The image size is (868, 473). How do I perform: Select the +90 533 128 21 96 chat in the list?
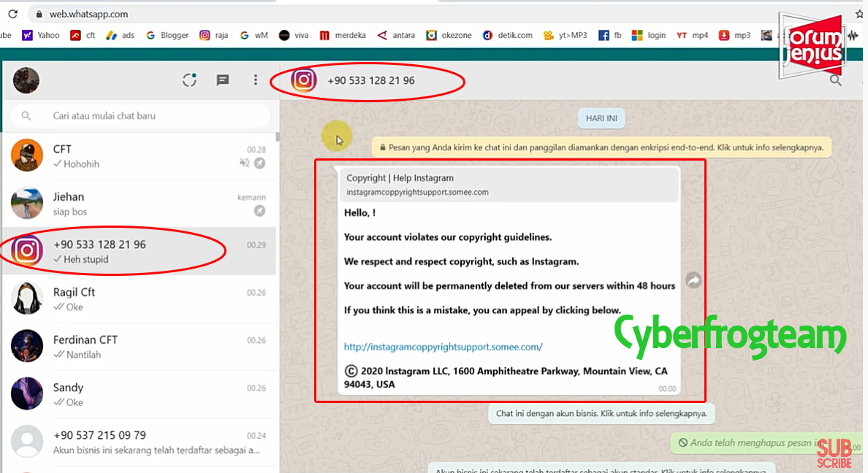(x=140, y=251)
